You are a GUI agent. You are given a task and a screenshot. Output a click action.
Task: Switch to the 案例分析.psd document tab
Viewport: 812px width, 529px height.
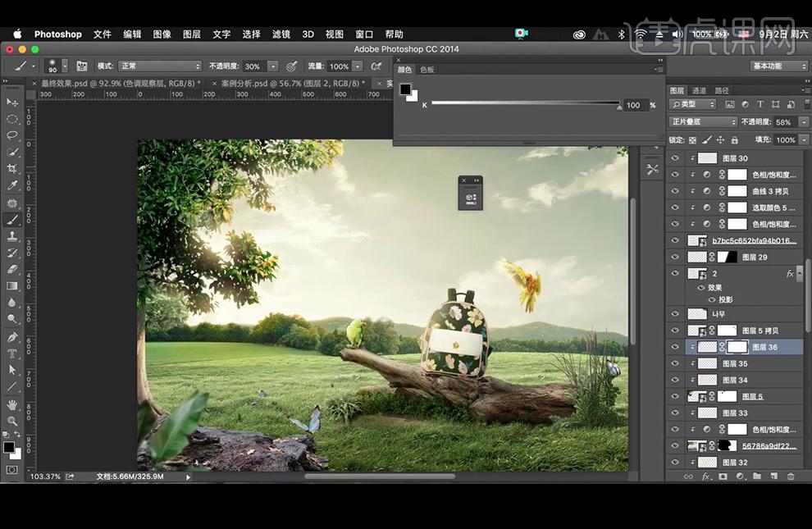[x=293, y=84]
